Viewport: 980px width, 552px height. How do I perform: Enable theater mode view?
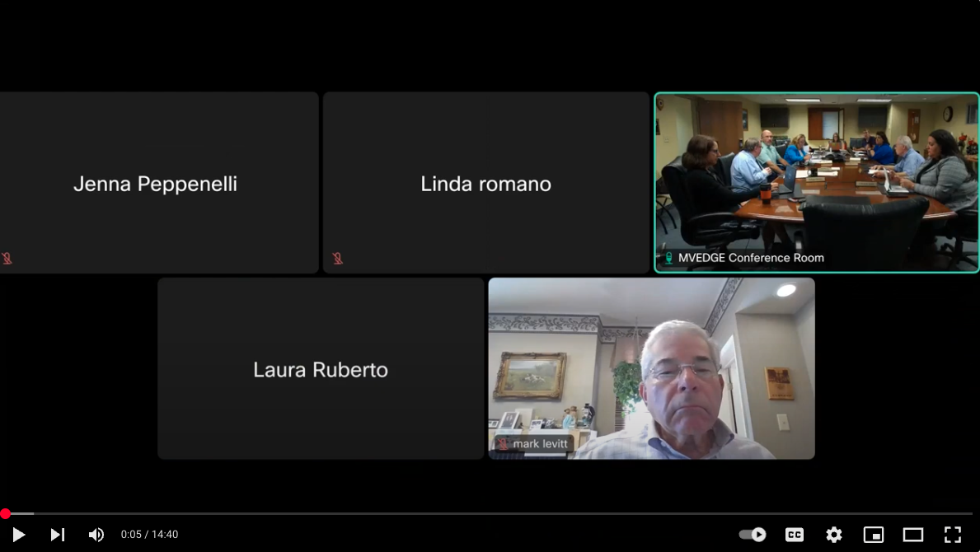point(913,535)
